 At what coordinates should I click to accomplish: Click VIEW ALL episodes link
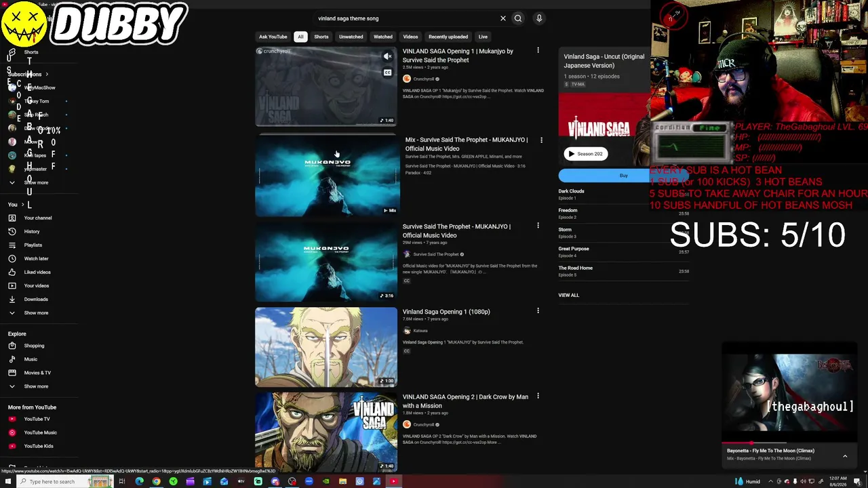(x=569, y=295)
